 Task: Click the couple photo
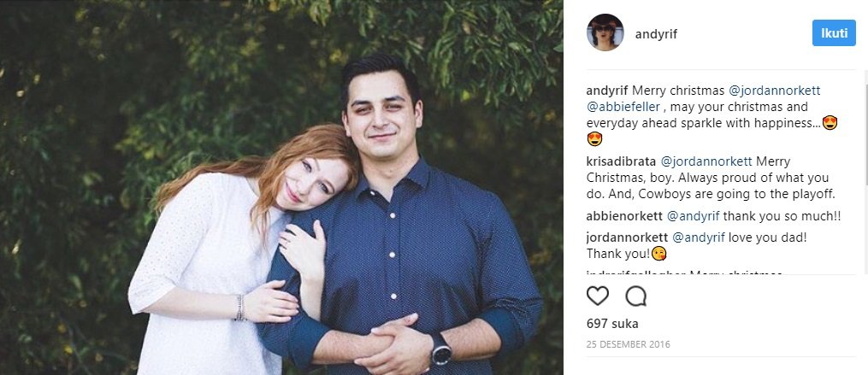click(281, 188)
